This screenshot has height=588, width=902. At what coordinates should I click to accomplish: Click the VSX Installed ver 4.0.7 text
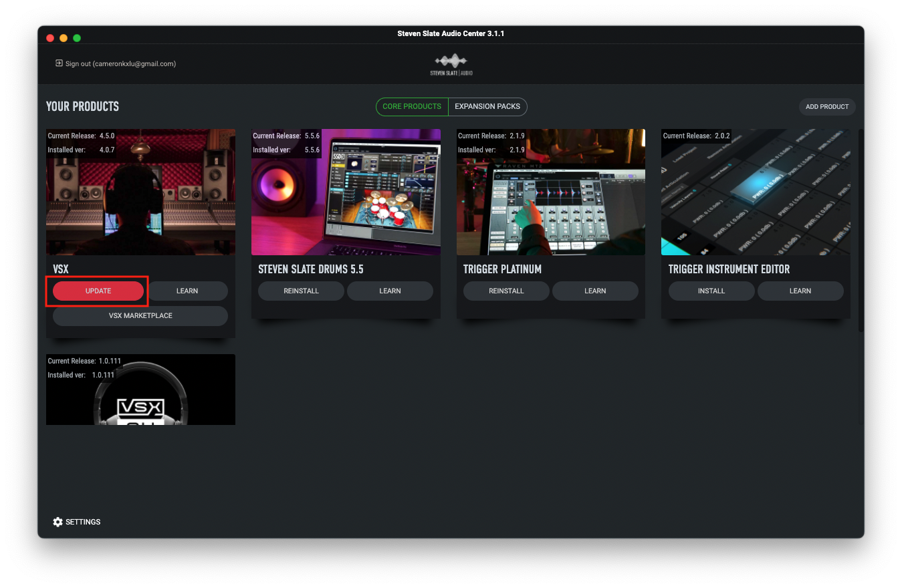click(82, 150)
